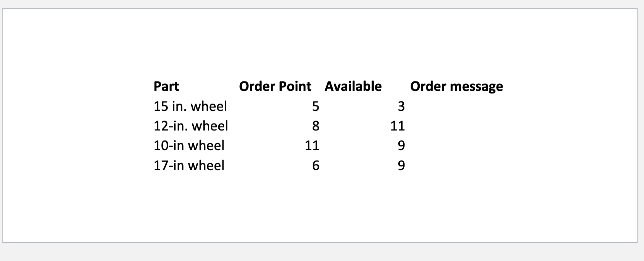644x261 pixels.
Task: Click empty order message cell for 12-in. wheel
Action: click(x=456, y=126)
